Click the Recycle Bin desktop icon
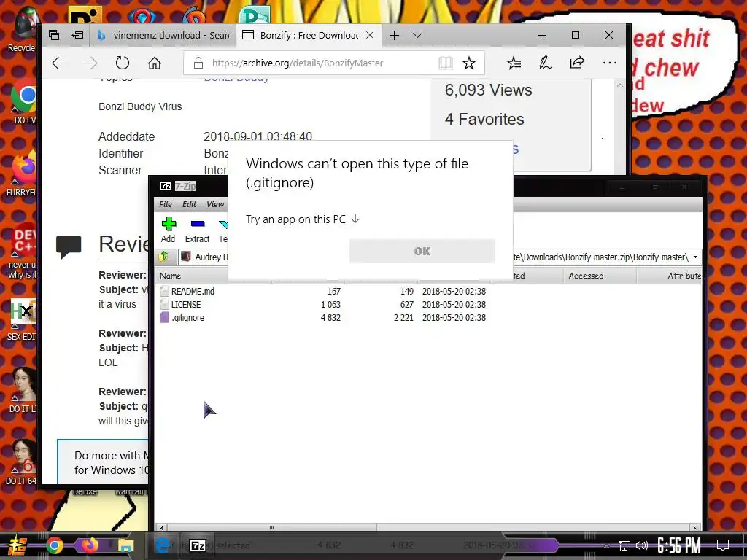 (22, 31)
